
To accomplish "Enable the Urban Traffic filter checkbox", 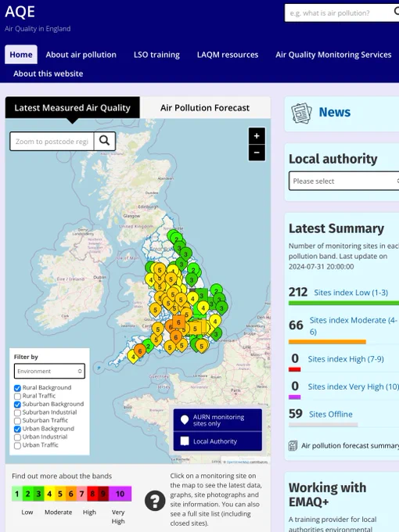I will coord(18,445).
